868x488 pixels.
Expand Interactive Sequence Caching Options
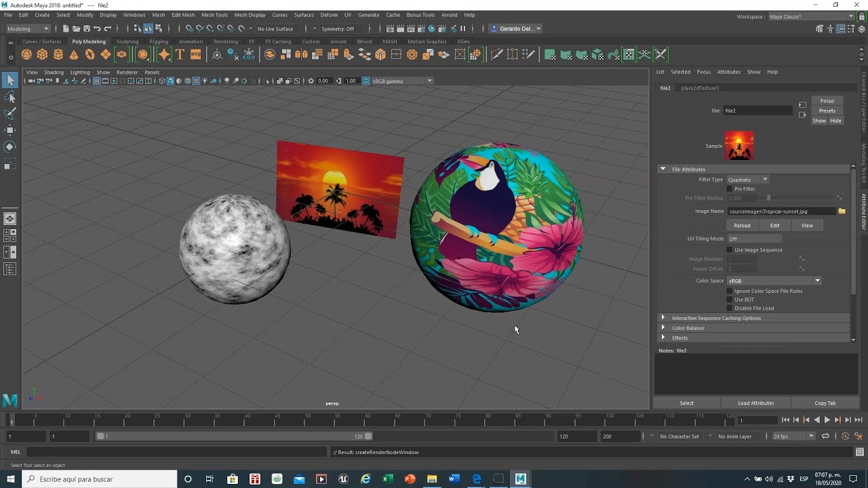663,318
